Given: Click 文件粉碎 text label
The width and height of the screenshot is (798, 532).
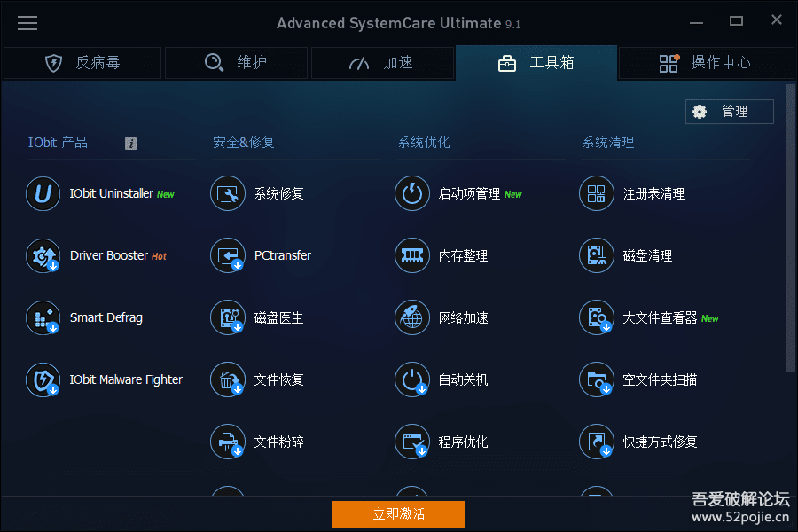Looking at the screenshot, I should click(x=279, y=442).
